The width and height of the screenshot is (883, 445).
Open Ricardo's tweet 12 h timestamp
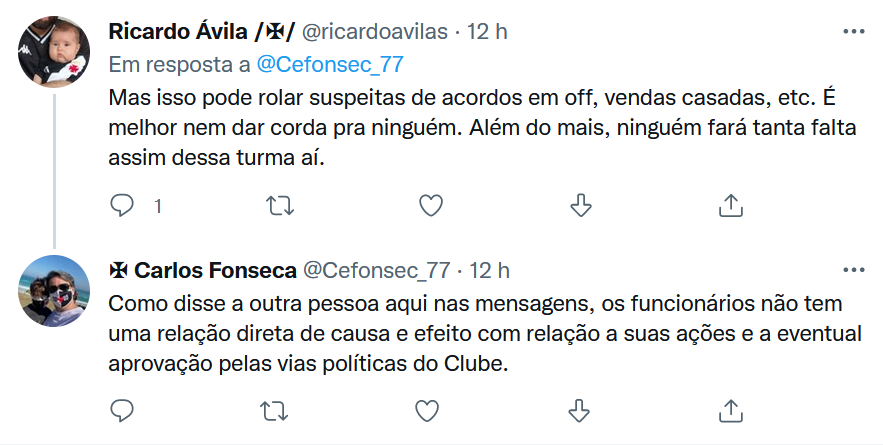(x=487, y=32)
